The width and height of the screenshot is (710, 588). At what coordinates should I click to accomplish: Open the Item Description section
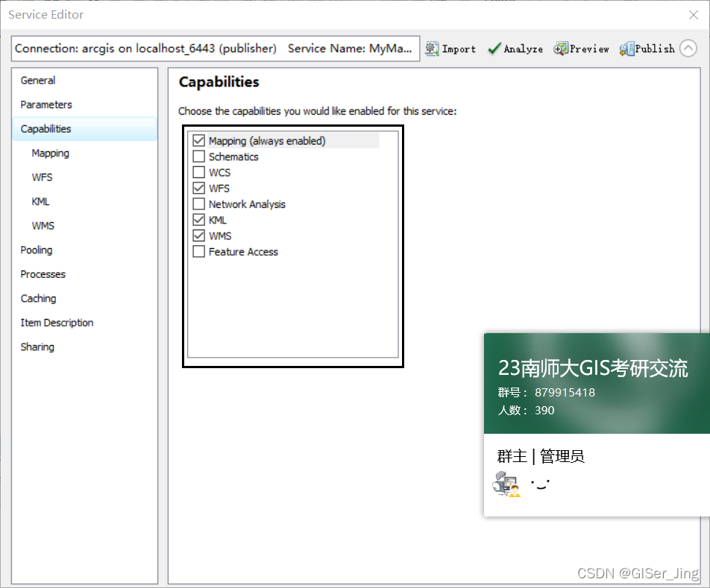57,322
